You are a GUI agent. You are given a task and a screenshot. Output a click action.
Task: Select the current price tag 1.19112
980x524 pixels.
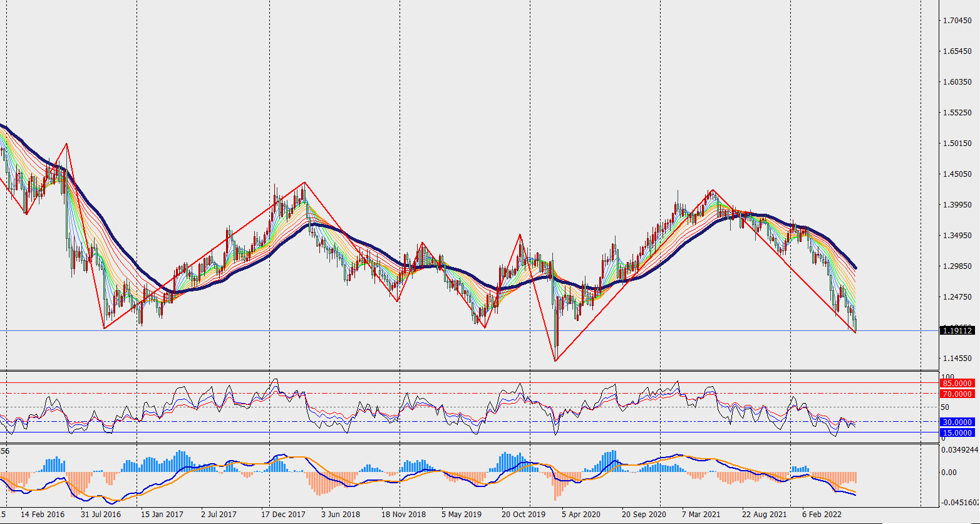[957, 330]
